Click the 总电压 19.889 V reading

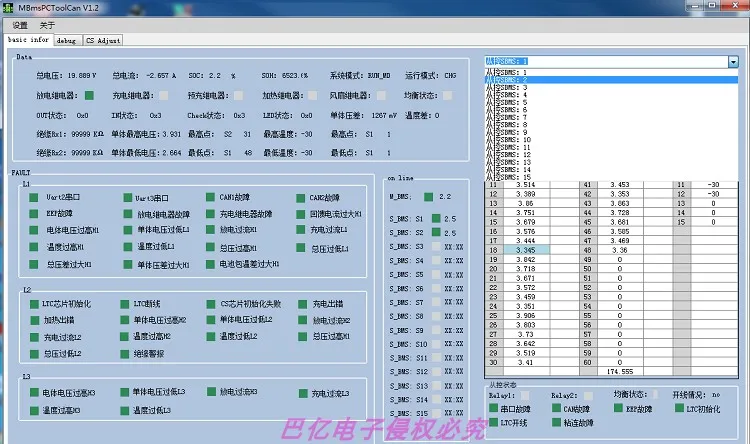(66, 76)
